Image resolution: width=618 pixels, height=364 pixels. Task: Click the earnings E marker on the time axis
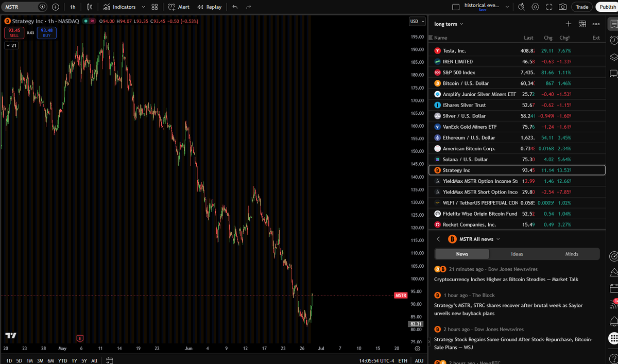[80, 338]
